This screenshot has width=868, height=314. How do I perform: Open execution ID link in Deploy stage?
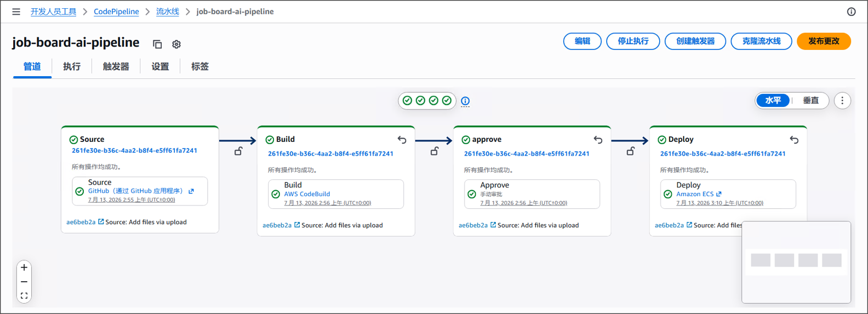click(x=723, y=154)
